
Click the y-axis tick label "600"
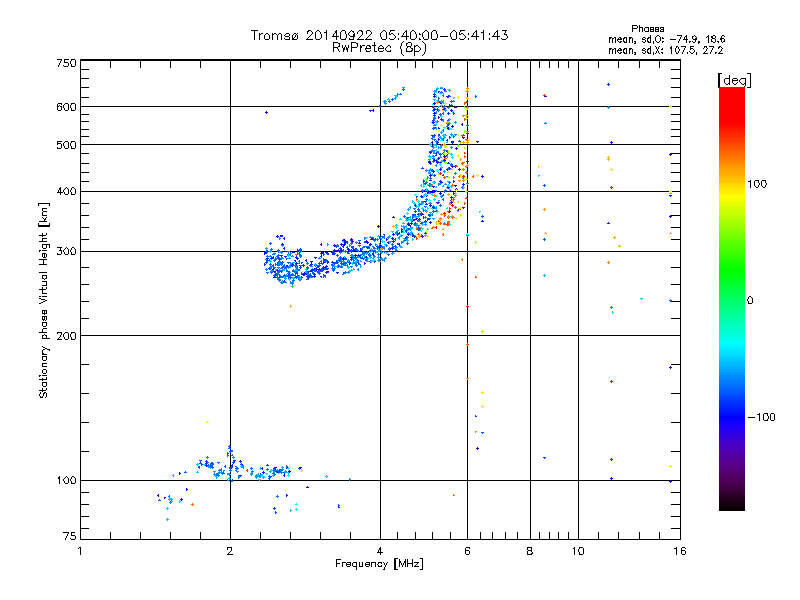click(x=66, y=107)
